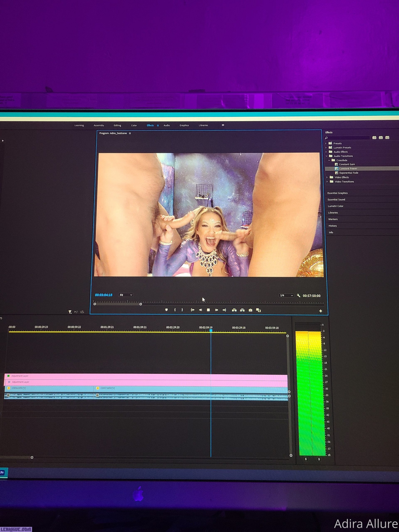Click the Add Marker button
This screenshot has width=399, height=532.
(166, 310)
